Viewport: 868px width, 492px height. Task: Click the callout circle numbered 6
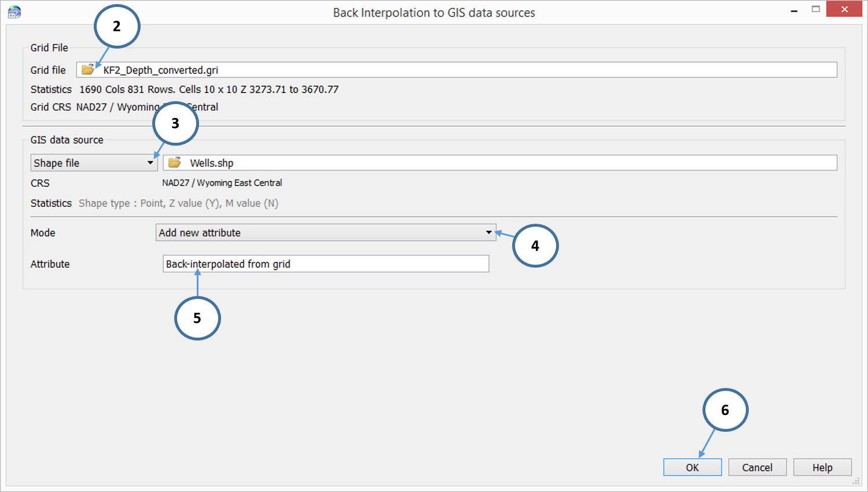(725, 410)
